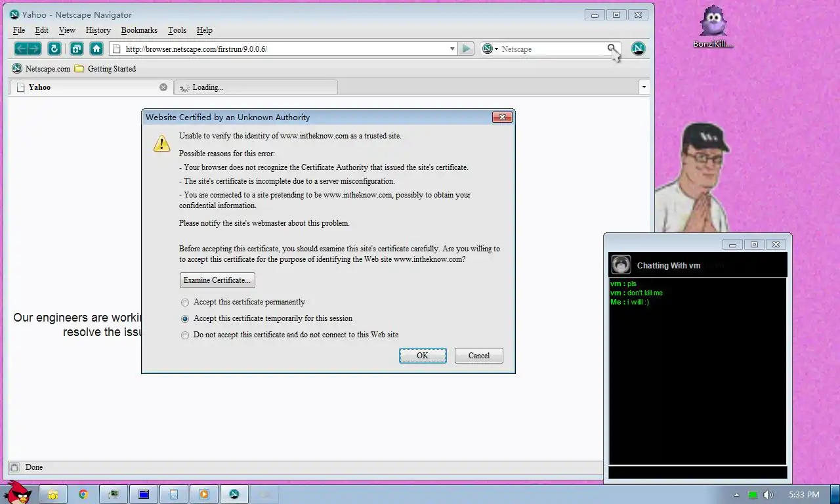Open the BonziKill desktop shortcut

pyautogui.click(x=713, y=28)
